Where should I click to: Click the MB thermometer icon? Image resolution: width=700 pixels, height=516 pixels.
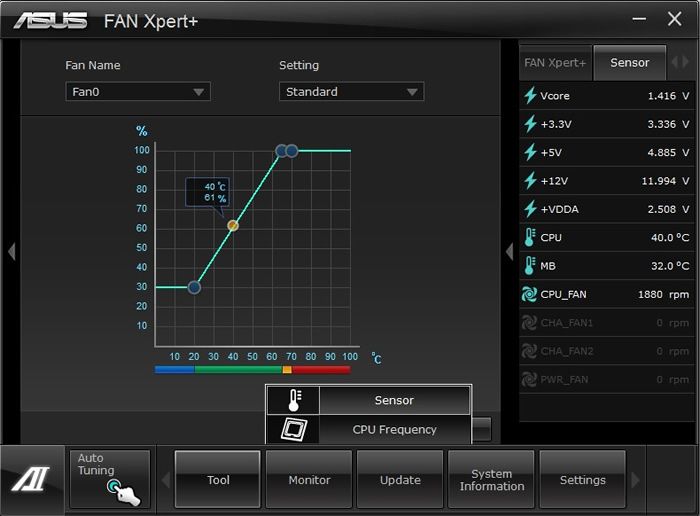click(x=530, y=266)
